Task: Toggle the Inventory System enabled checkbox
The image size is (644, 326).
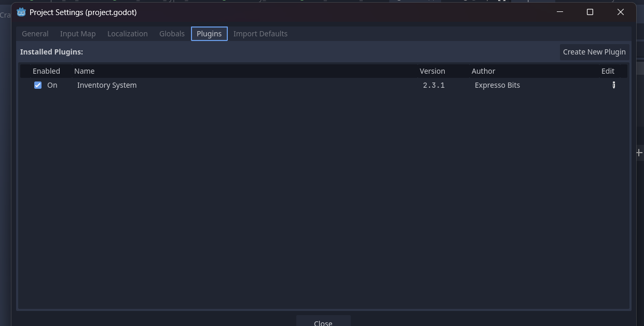Action: [38, 85]
